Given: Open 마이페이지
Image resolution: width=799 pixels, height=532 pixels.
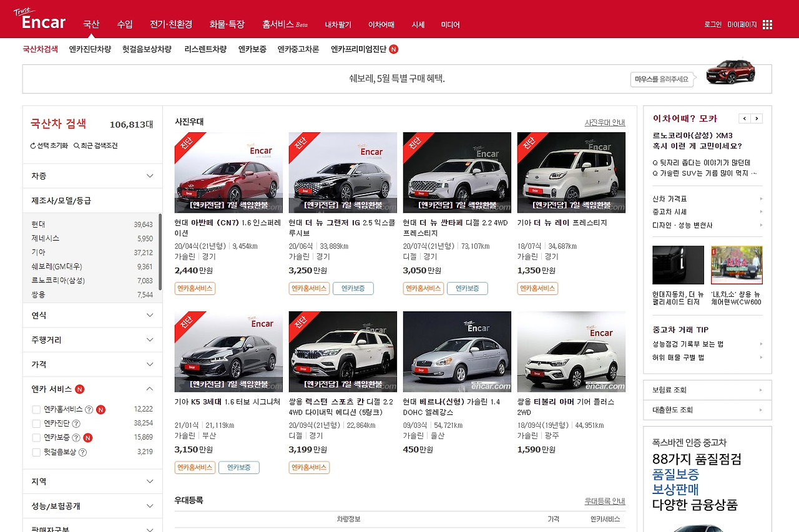Looking at the screenshot, I should 742,25.
